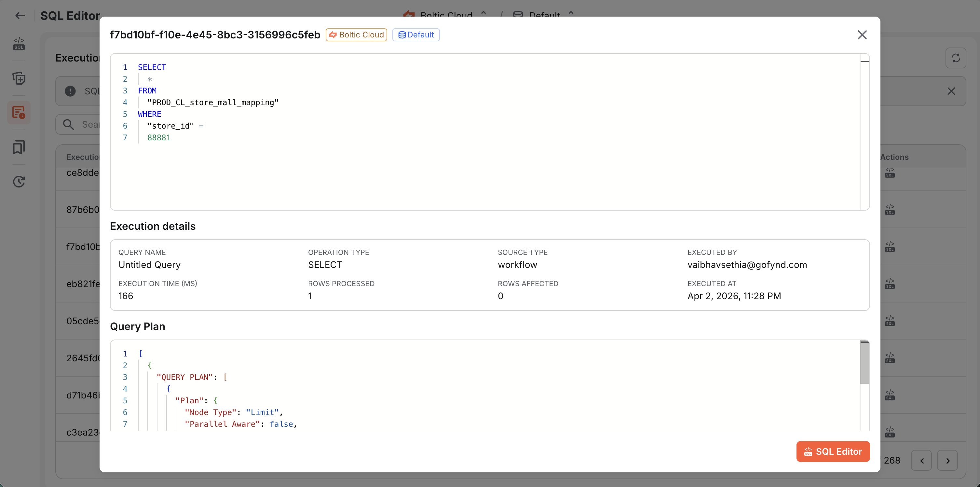Open the execution history sidebar panel
The height and width of the screenshot is (487, 980).
(19, 112)
